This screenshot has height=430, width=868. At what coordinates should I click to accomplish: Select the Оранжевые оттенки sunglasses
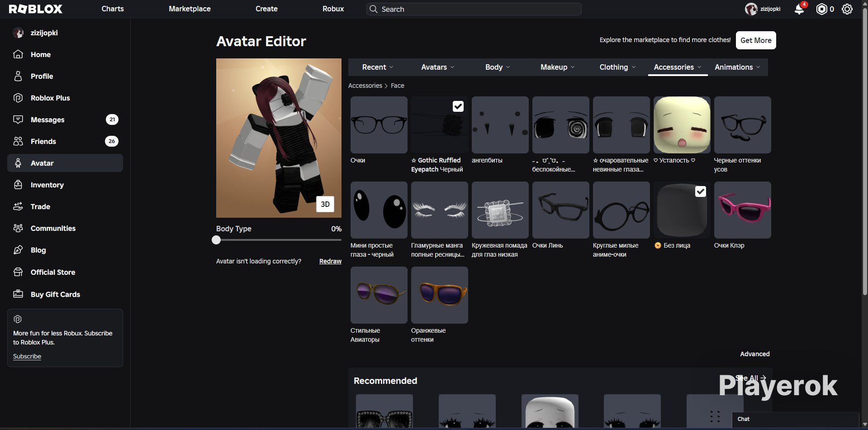click(440, 295)
